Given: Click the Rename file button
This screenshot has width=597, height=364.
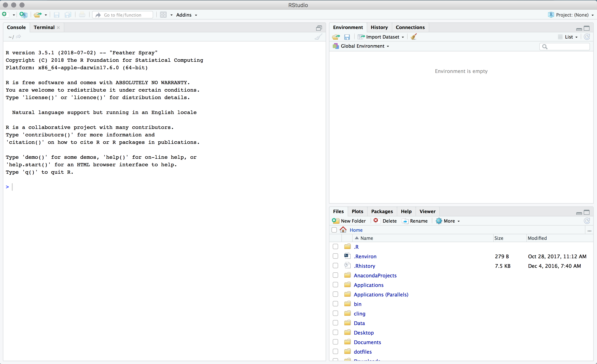Looking at the screenshot, I should coord(414,221).
